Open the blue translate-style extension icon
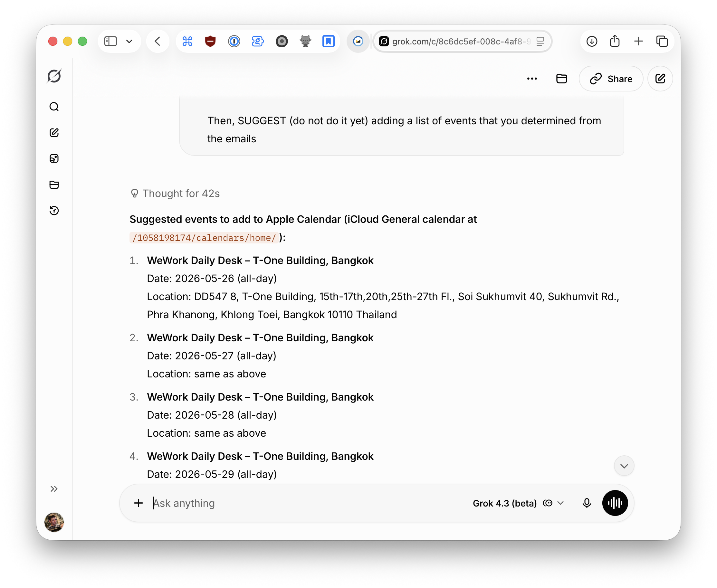This screenshot has height=588, width=717. 258,41
